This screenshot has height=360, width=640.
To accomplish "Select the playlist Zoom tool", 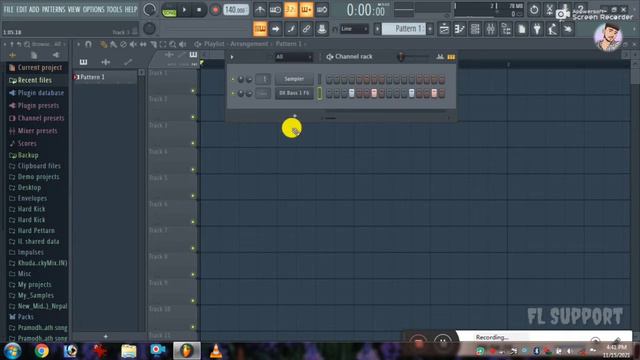I will (x=173, y=44).
